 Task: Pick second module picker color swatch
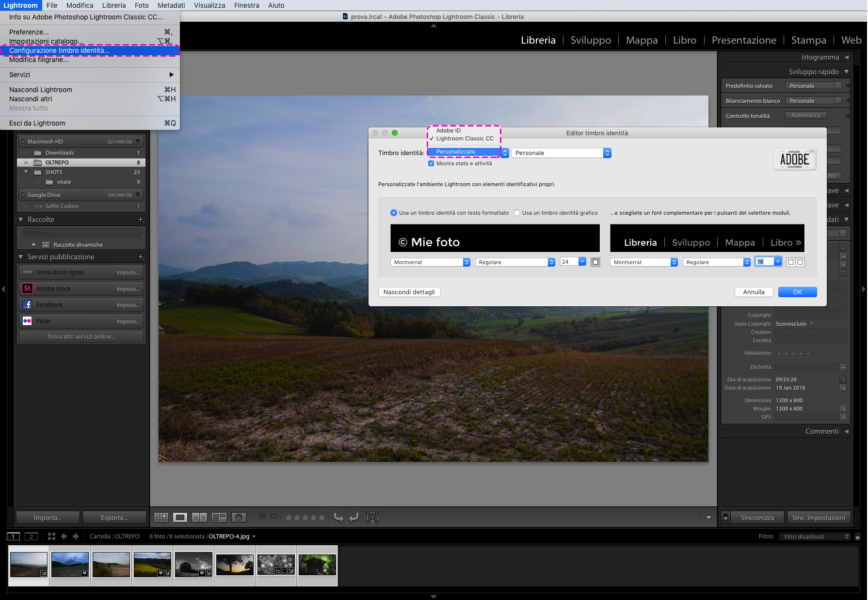800,262
